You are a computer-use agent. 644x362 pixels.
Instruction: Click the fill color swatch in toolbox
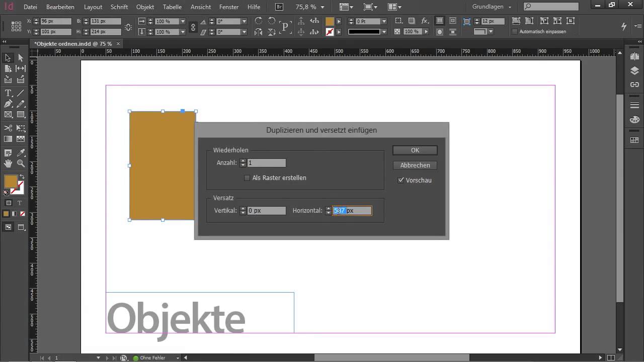(11, 182)
